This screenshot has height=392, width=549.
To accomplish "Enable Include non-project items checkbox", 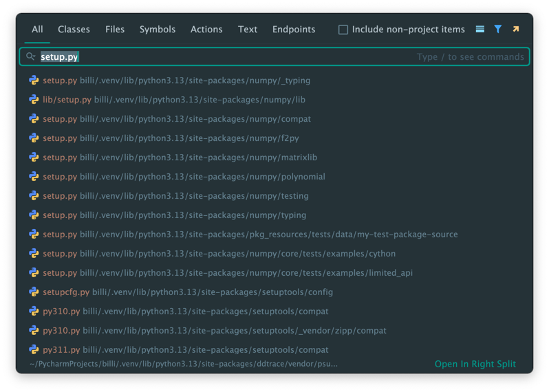I will (x=343, y=30).
